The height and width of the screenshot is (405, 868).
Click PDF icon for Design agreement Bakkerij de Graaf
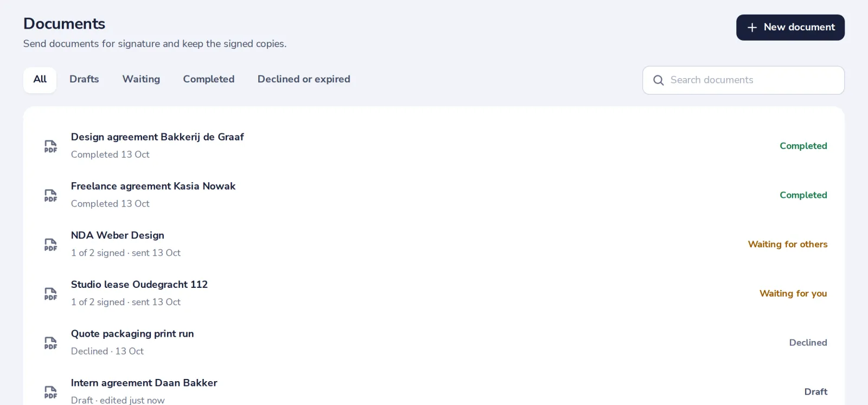point(50,146)
